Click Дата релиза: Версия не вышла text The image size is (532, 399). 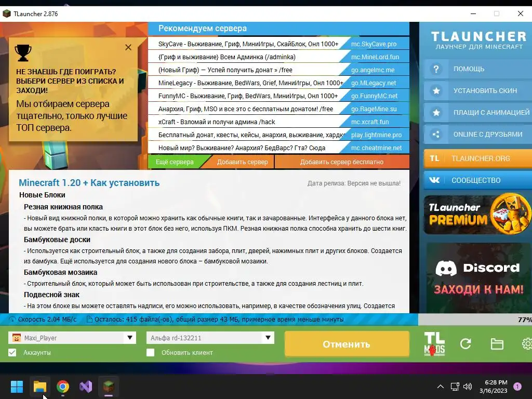(x=354, y=183)
